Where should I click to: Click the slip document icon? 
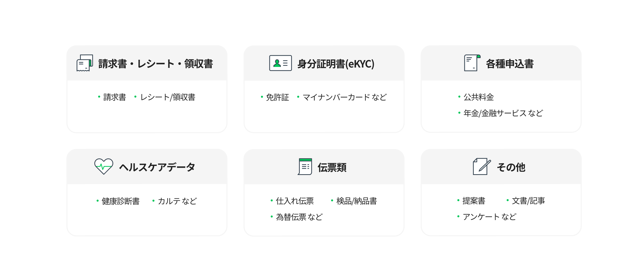(305, 166)
